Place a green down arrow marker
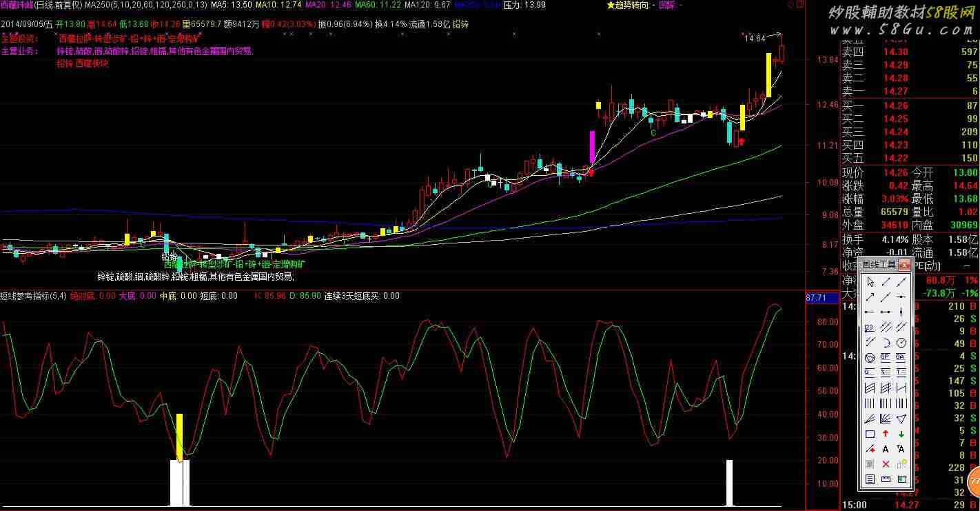 901,434
